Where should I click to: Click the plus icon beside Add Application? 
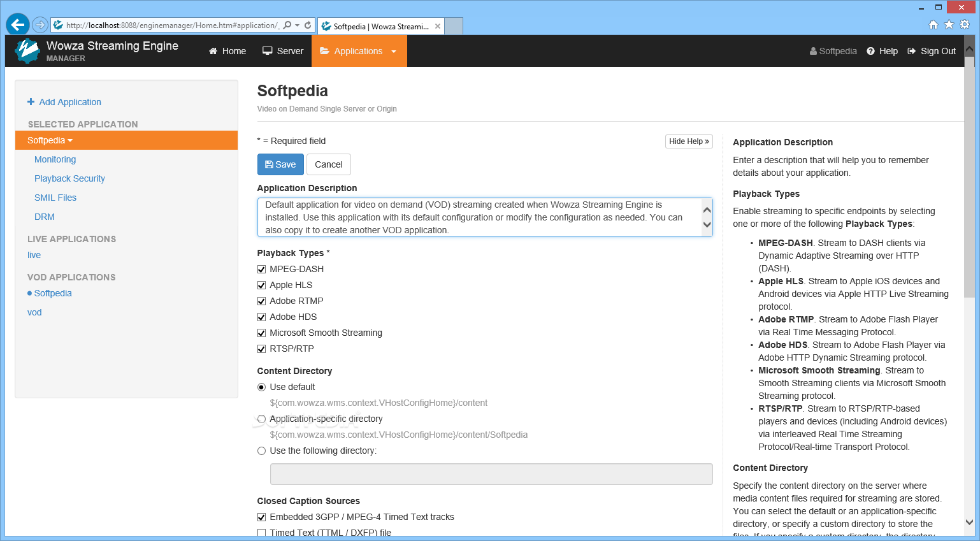click(x=31, y=102)
